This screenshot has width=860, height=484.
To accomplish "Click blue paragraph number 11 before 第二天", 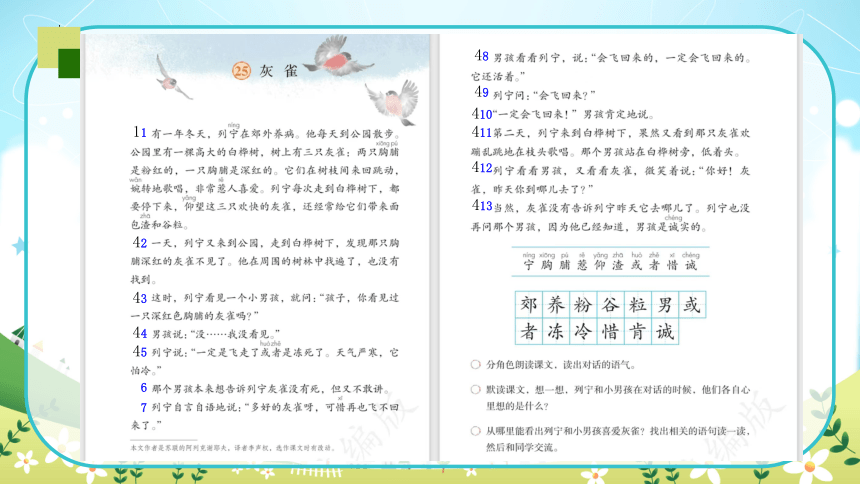I will click(486, 133).
